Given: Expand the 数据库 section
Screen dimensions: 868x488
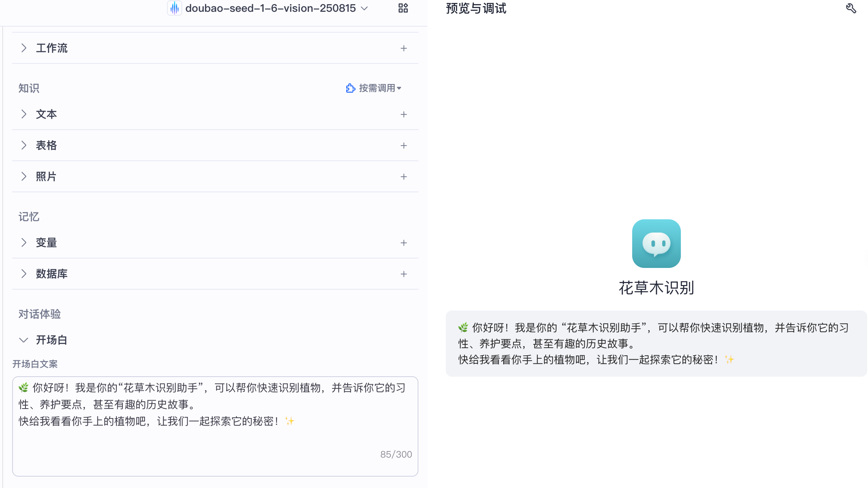Looking at the screenshot, I should [x=24, y=274].
